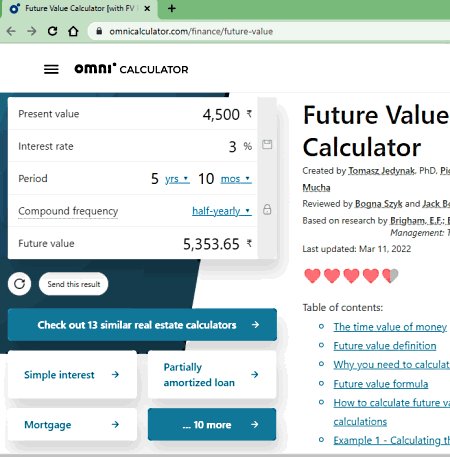The width and height of the screenshot is (450, 457).
Task: Open the hamburger menu icon
Action: [x=51, y=69]
